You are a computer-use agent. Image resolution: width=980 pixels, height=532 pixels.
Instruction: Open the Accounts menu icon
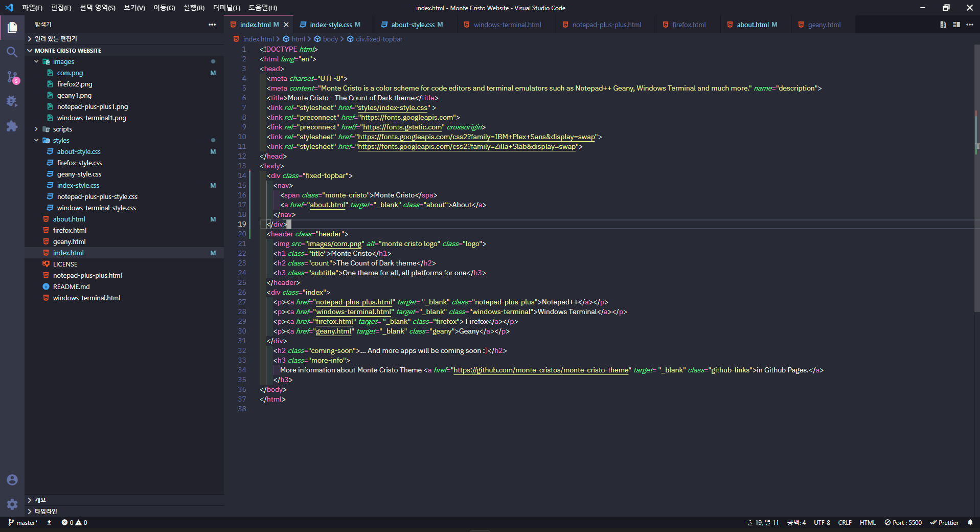tap(12, 480)
